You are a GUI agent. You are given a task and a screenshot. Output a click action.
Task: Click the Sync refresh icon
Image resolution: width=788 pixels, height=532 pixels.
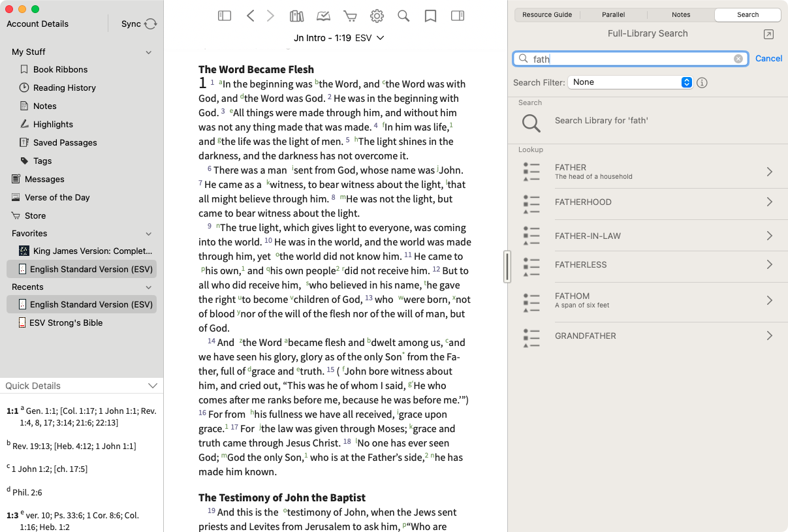click(x=151, y=24)
